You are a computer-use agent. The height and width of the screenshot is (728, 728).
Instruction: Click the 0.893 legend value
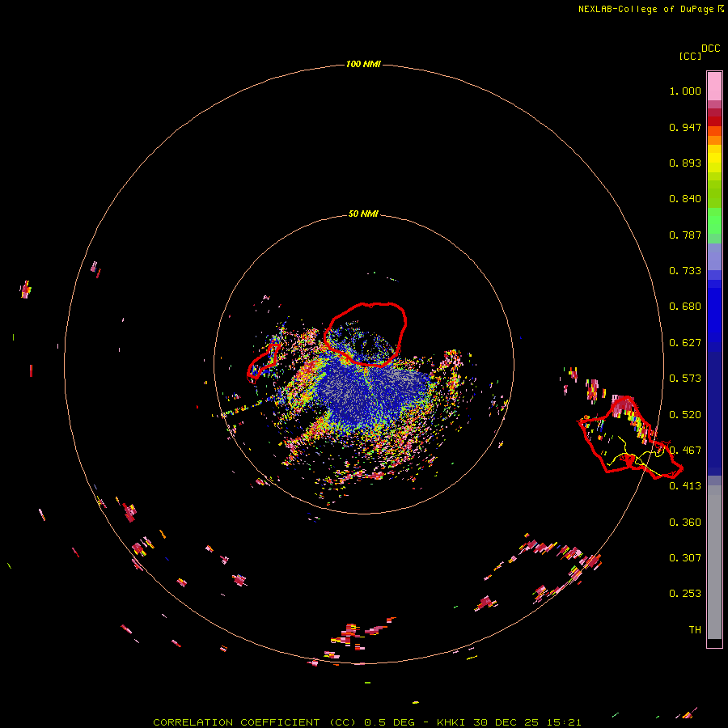[685, 163]
